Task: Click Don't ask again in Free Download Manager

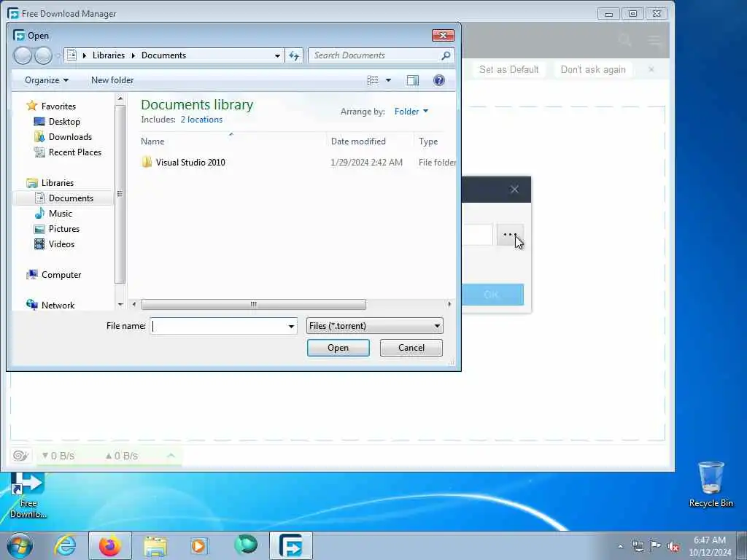Action: pos(593,69)
